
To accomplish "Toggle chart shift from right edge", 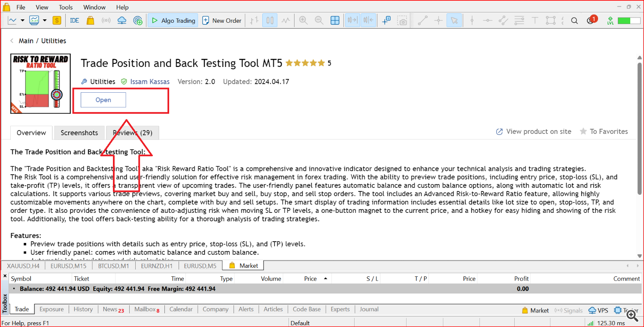I will (368, 20).
